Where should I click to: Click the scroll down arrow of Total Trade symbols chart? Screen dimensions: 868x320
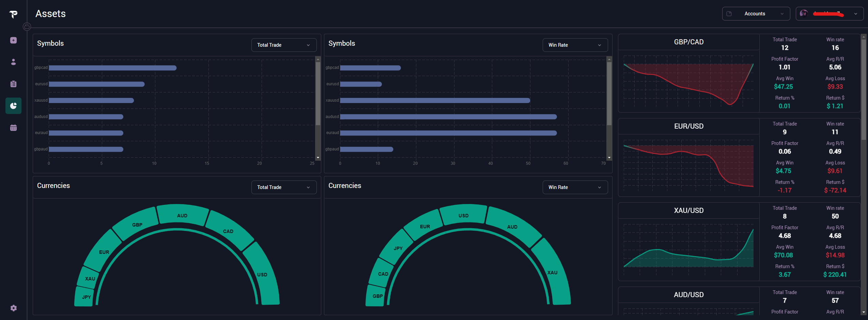318,158
